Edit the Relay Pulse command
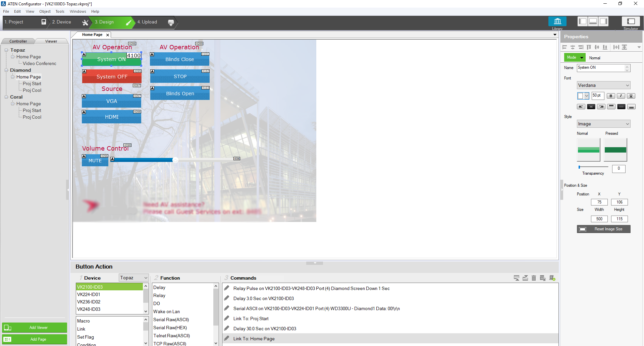644x346 pixels. coord(227,288)
